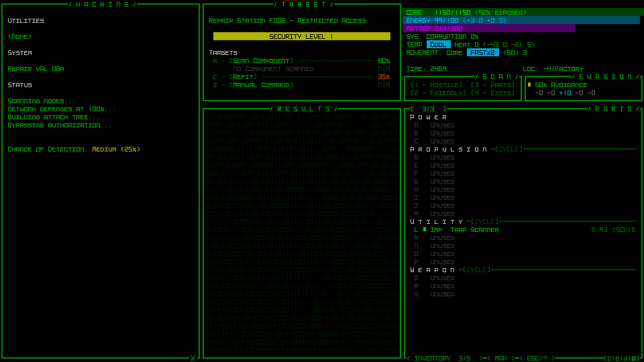Screen dimensions: 644x362
Task: Click the yellow Avoidance indicator square
Action: [529, 85]
